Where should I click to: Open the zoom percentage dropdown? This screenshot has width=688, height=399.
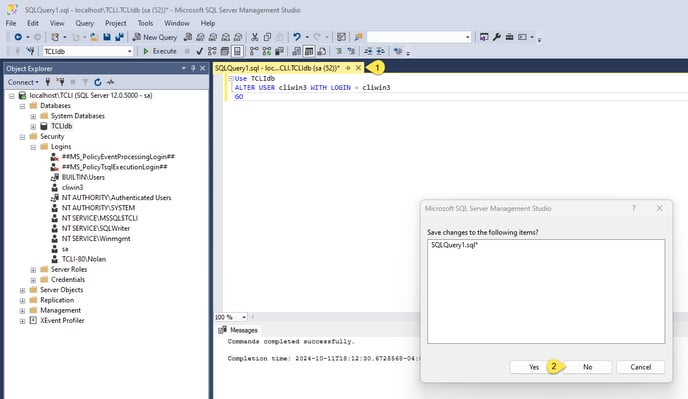point(244,317)
